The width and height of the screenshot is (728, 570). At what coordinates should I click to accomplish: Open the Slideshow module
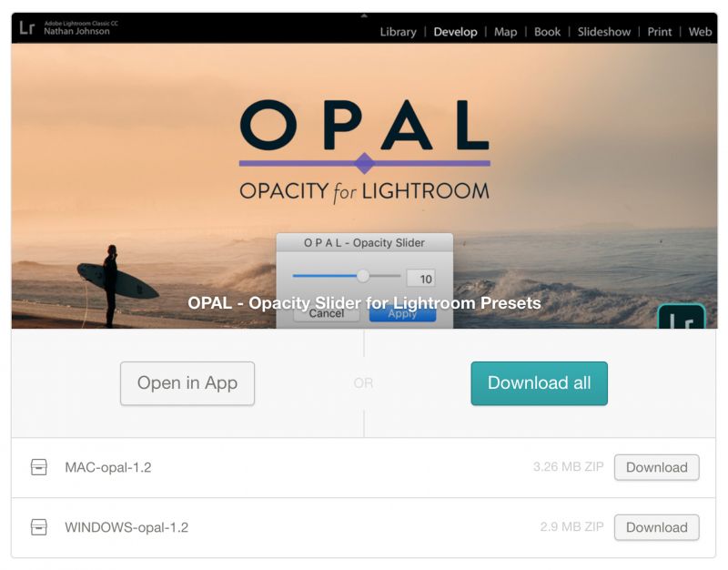[x=603, y=32]
